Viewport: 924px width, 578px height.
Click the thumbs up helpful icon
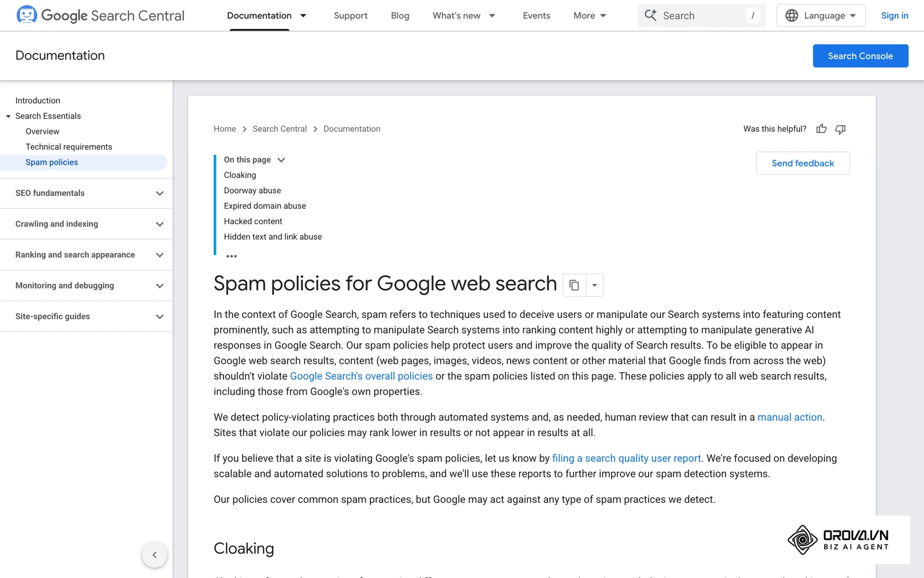tap(821, 129)
